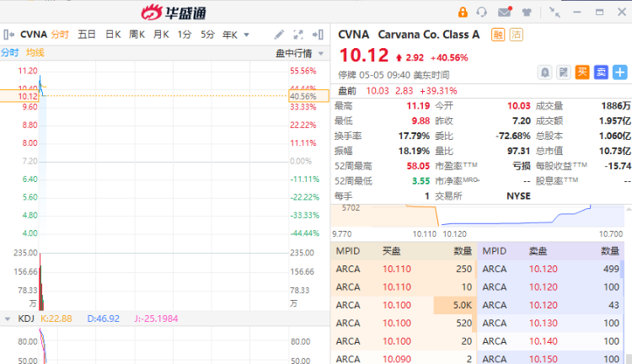This screenshot has height=364, width=632.
Task: Toggle the right panel collapse arrow icon
Action: point(318,35)
